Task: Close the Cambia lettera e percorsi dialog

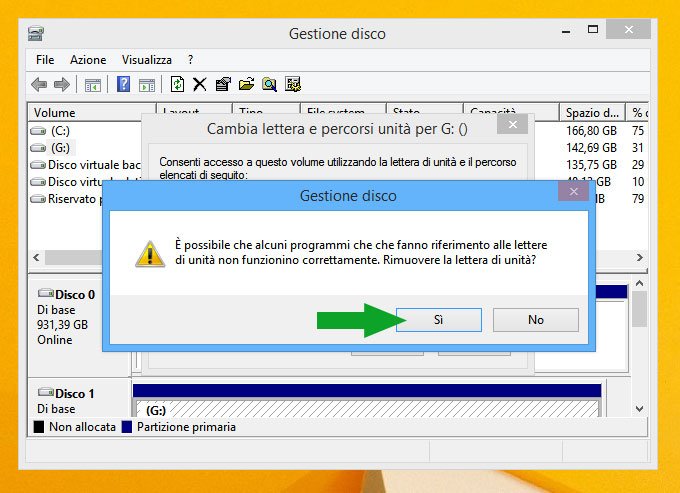Action: pyautogui.click(x=513, y=124)
